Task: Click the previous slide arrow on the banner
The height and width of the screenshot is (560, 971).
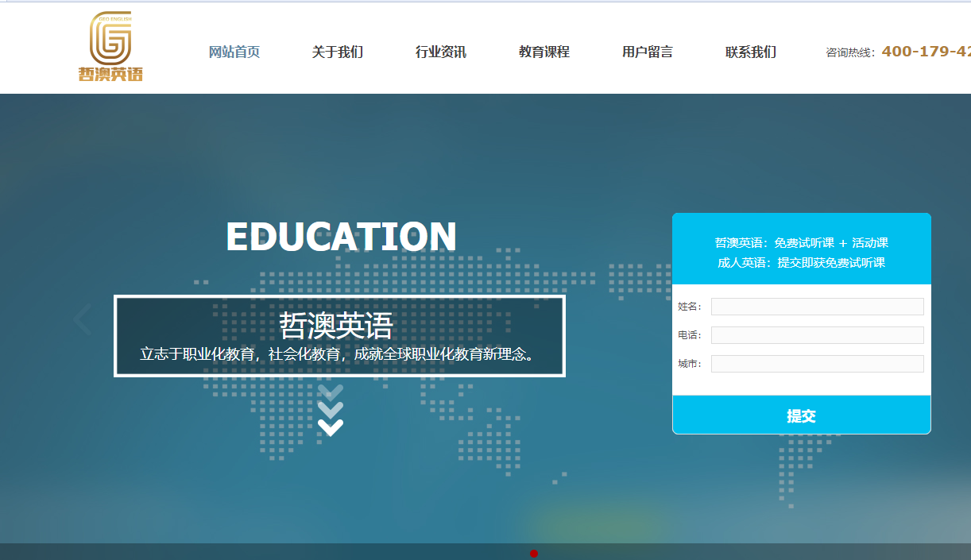Action: pos(83,319)
